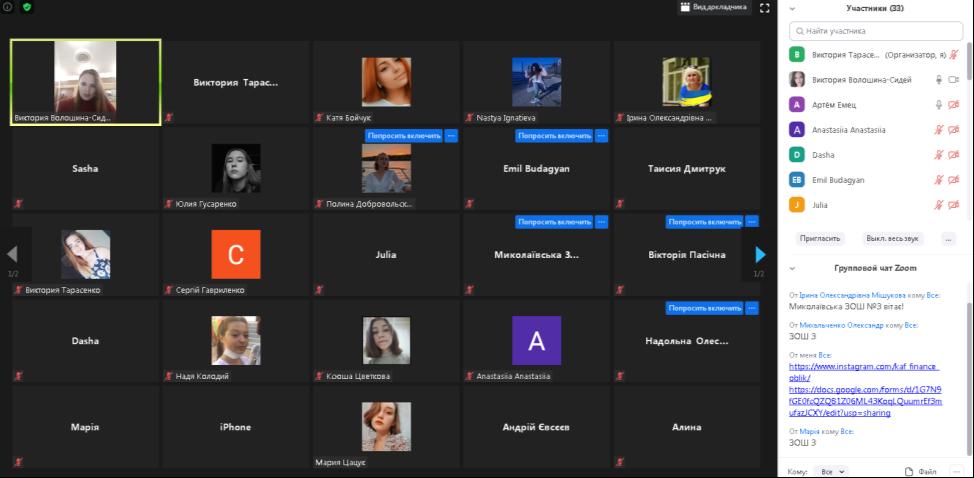
Task: Click more options on Полина Добровольская's tile
Action: pyautogui.click(x=451, y=135)
